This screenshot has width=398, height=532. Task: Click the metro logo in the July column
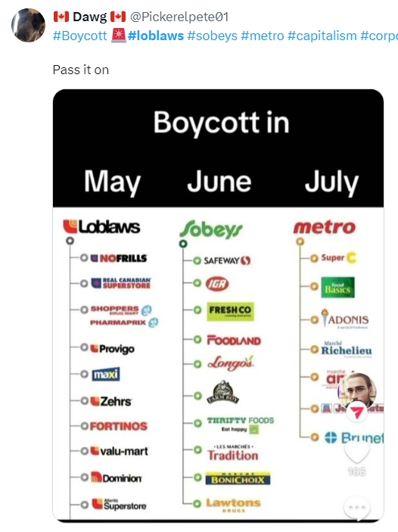325,227
